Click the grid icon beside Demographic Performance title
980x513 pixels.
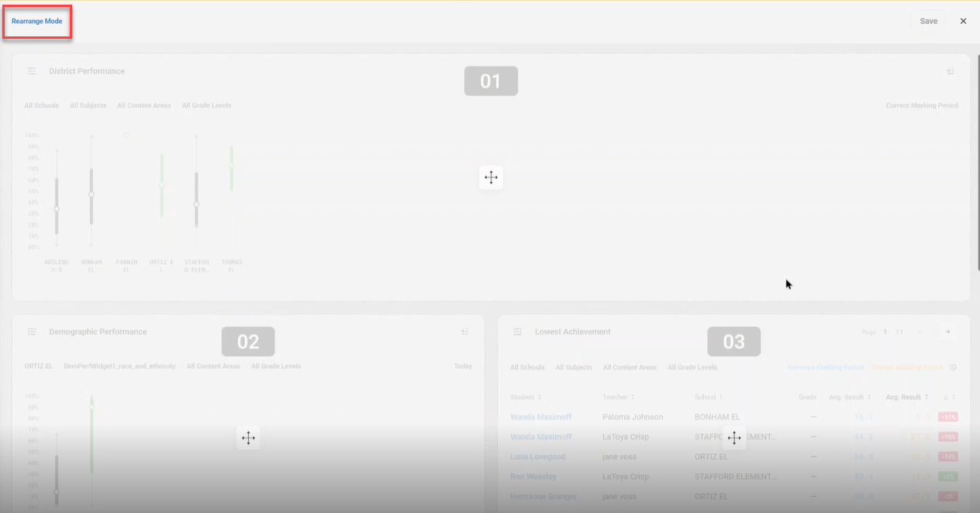[x=32, y=332]
